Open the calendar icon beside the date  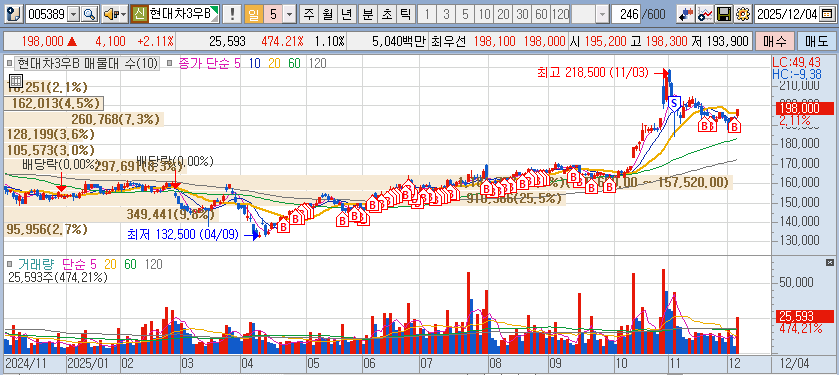(826, 14)
